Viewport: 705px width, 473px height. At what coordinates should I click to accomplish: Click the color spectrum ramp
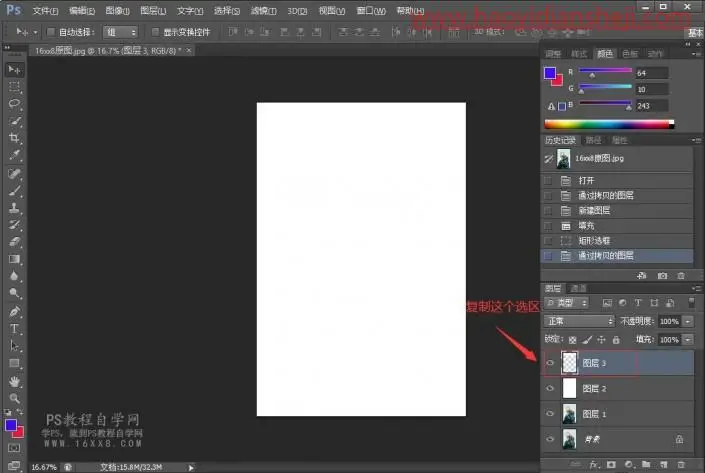point(609,125)
